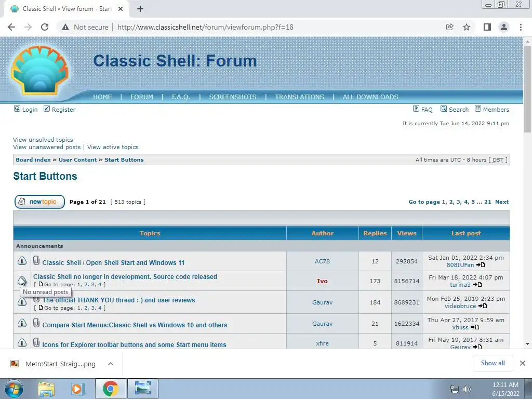Click the Not secure warning icon

[x=65, y=27]
